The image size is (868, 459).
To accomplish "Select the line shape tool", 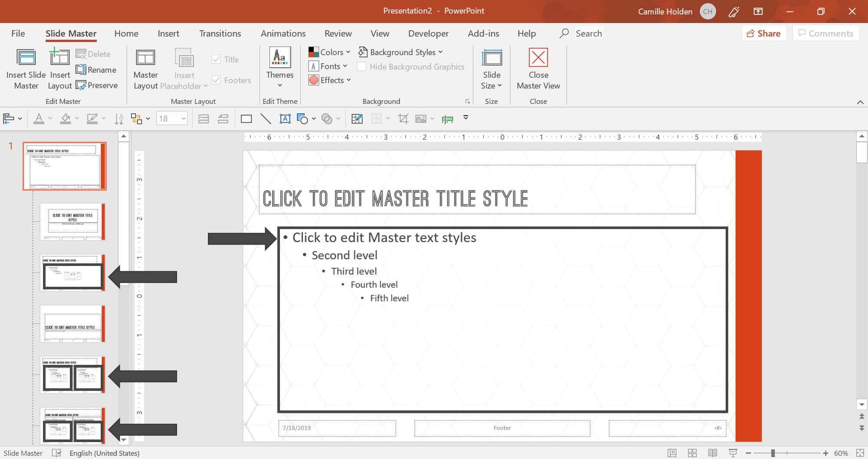I will click(266, 118).
